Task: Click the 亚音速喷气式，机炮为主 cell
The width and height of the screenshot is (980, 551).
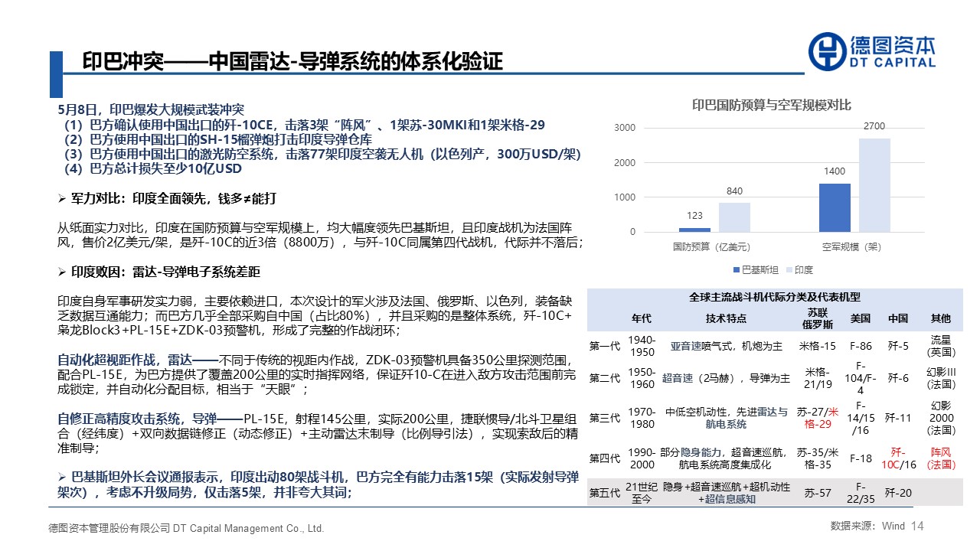Action: (x=726, y=346)
